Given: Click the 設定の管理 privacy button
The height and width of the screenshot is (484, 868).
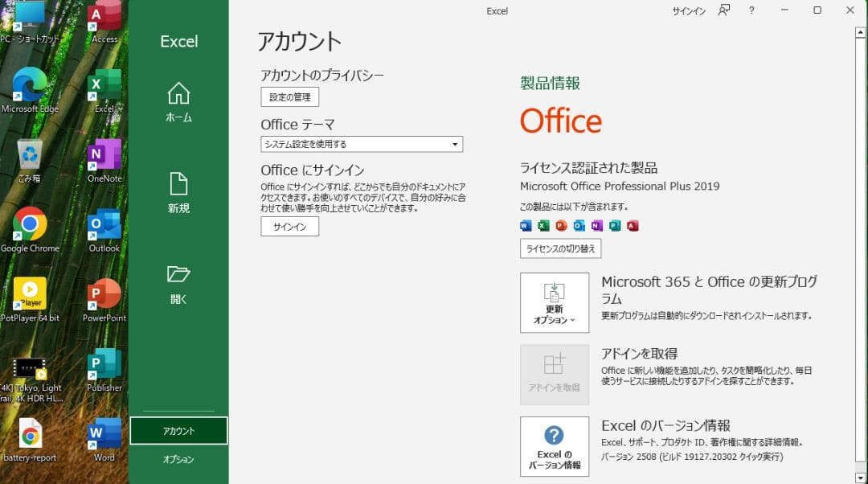Looking at the screenshot, I should tap(289, 96).
